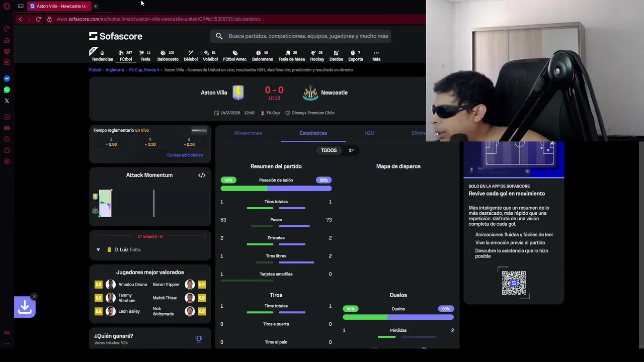644x362 pixels.
Task: Select the Balonmano category
Action: coord(262,55)
